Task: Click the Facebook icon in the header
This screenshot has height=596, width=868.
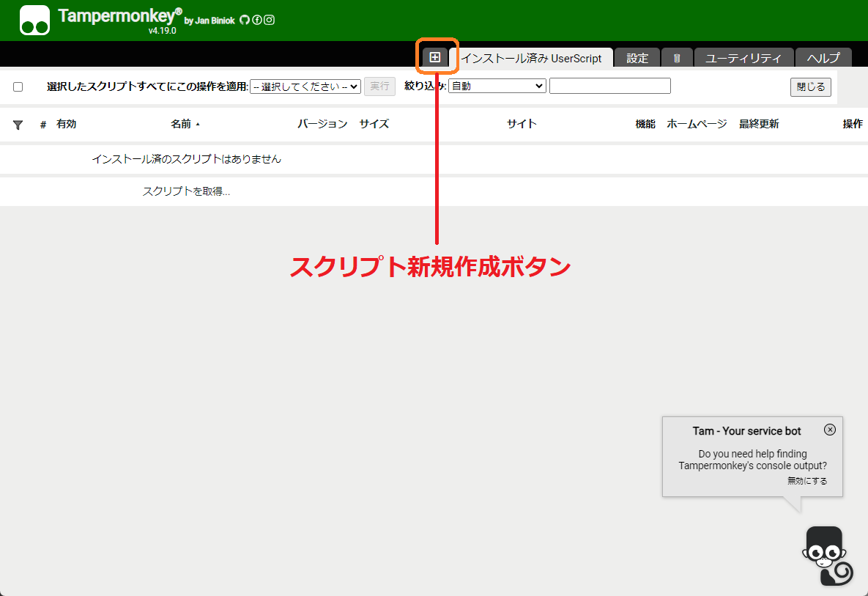Action: [x=256, y=21]
